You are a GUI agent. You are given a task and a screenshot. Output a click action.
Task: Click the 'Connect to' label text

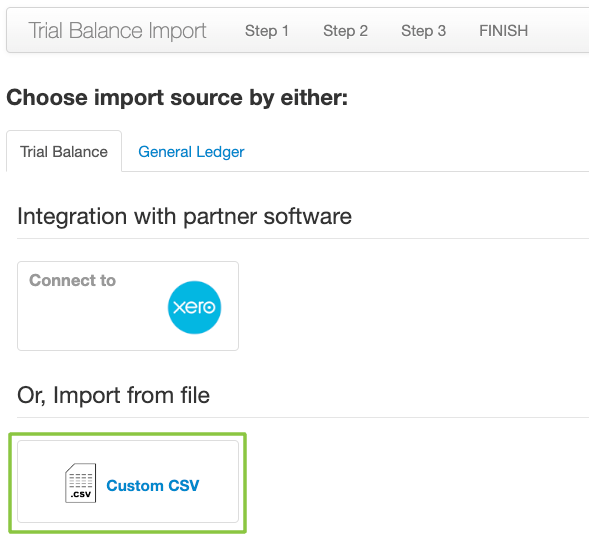72,280
